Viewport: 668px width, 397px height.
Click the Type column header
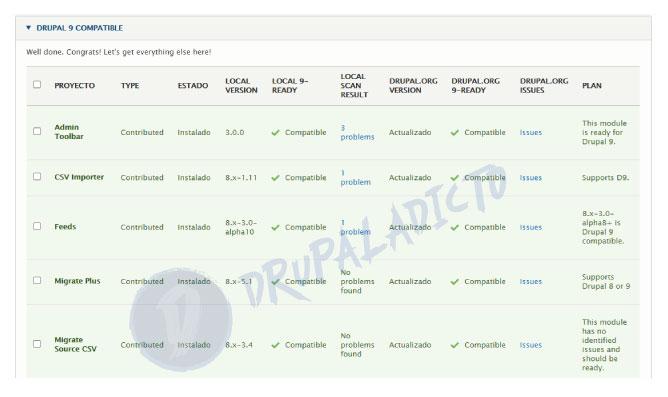click(130, 86)
